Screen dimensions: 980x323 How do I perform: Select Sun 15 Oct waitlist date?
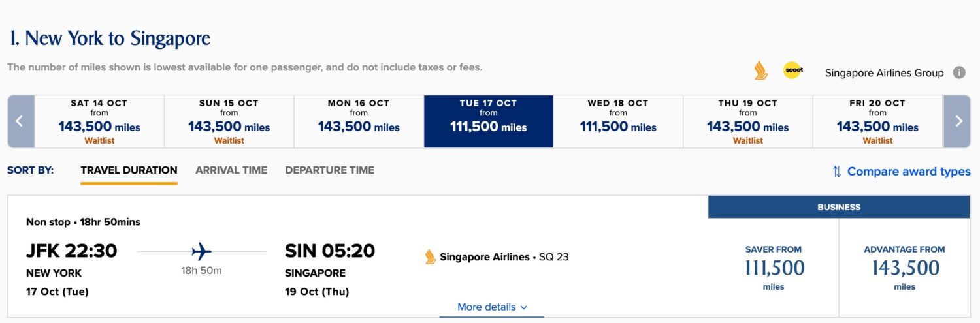point(229,121)
